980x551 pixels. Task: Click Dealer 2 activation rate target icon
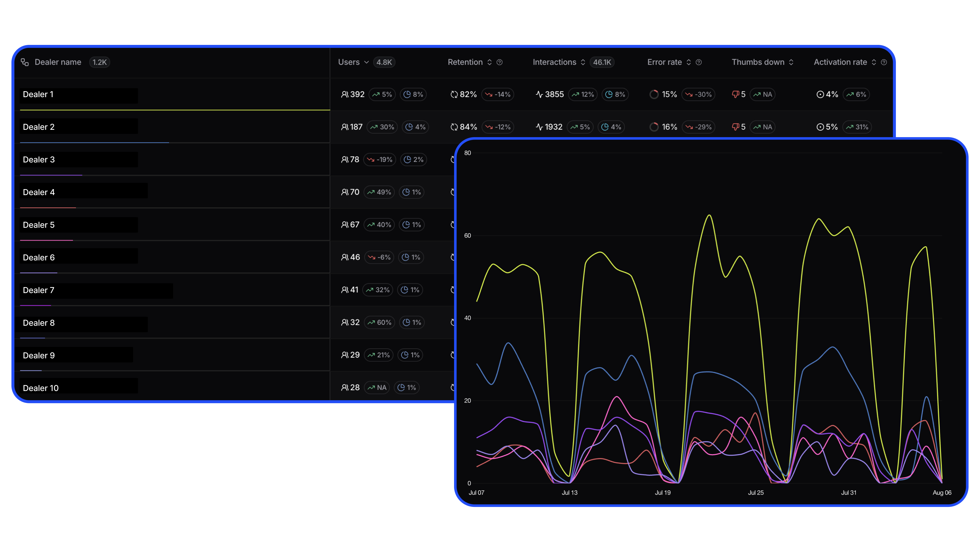click(x=820, y=127)
